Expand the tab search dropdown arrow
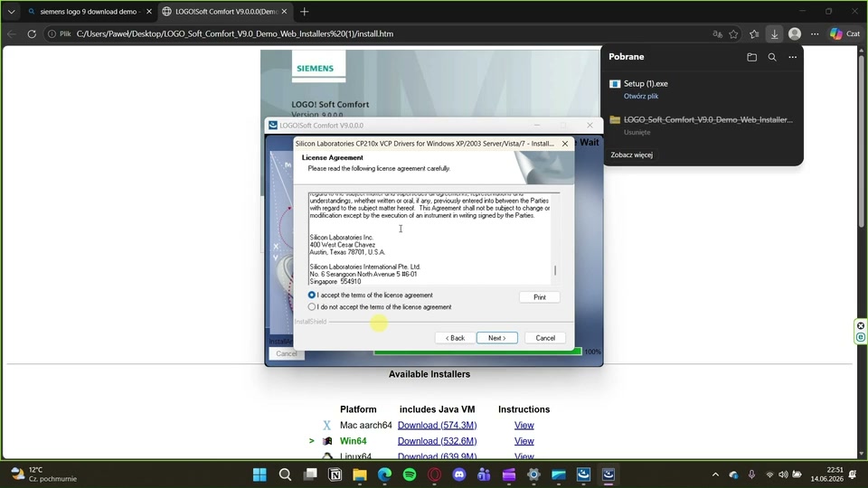The width and height of the screenshot is (868, 488). click(x=11, y=12)
